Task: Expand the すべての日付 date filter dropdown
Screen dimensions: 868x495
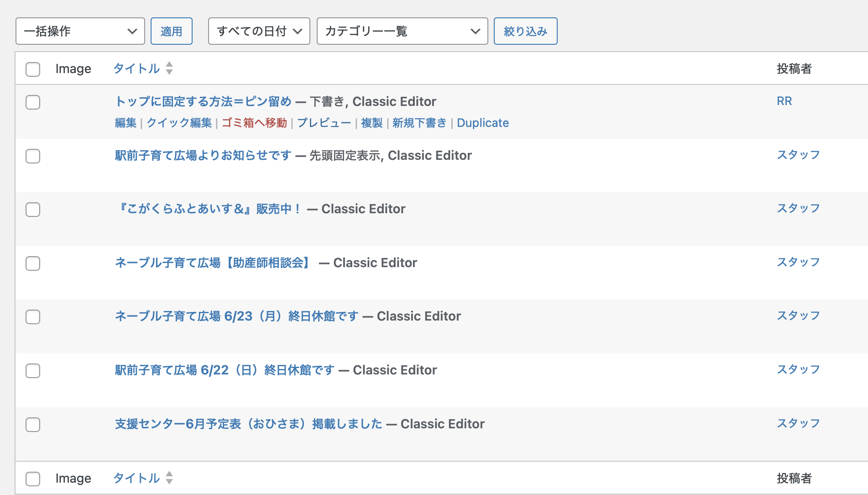Action: coord(259,31)
